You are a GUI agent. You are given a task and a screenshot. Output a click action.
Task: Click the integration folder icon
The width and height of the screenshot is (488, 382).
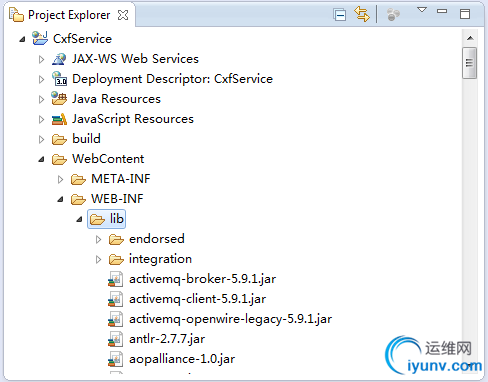pyautogui.click(x=116, y=260)
